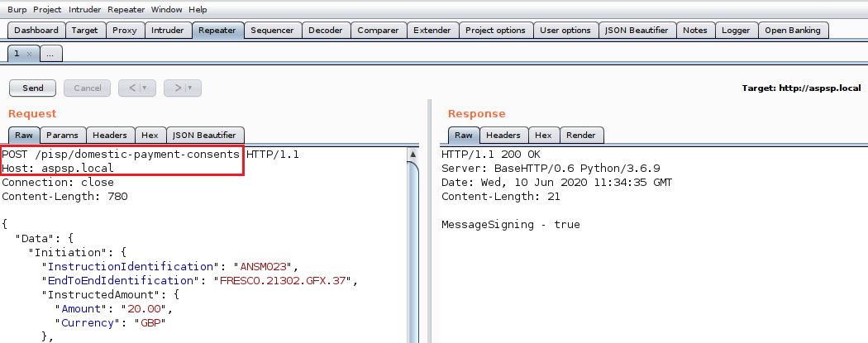Open the Help menu
Viewport: 868px width, 343px height.
click(x=198, y=9)
